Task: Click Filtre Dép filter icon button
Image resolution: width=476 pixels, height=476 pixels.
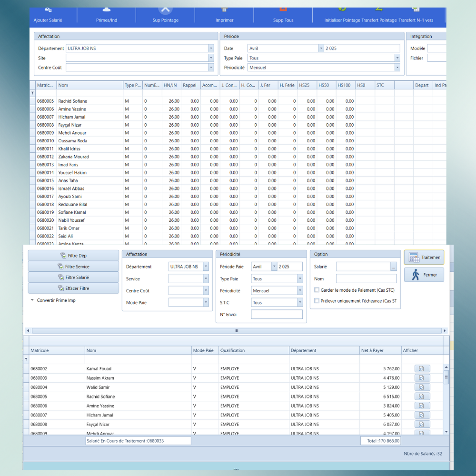Action: point(73,256)
